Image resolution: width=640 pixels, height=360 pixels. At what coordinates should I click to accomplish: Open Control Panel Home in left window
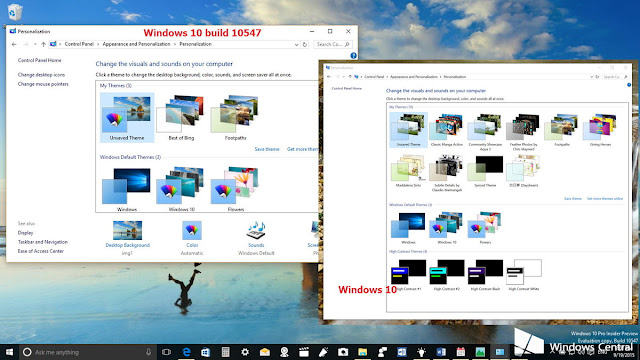(40, 60)
